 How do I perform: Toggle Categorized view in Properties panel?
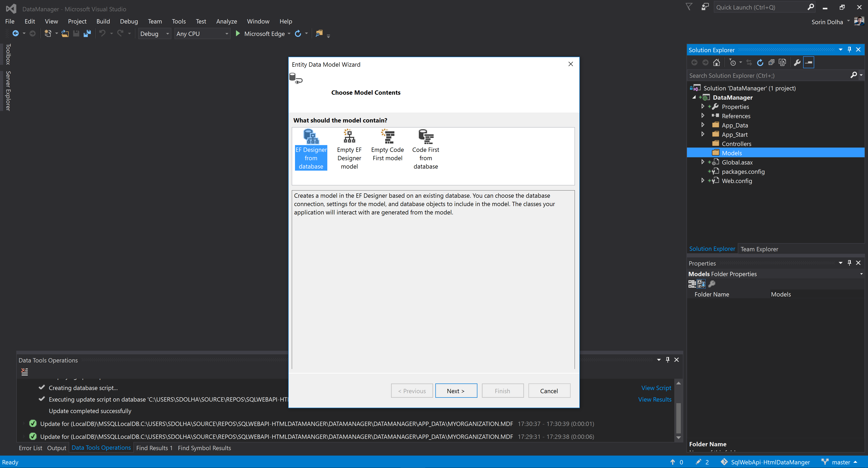pos(692,284)
